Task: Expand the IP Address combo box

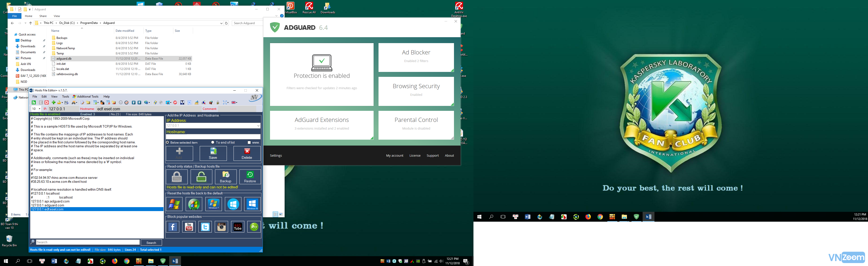Action: (258, 126)
